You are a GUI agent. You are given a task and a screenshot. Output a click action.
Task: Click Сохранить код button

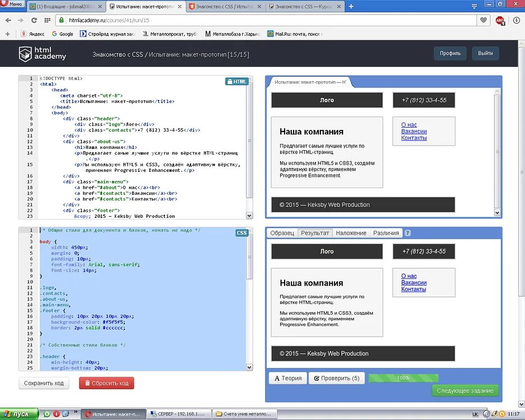pyautogui.click(x=44, y=383)
